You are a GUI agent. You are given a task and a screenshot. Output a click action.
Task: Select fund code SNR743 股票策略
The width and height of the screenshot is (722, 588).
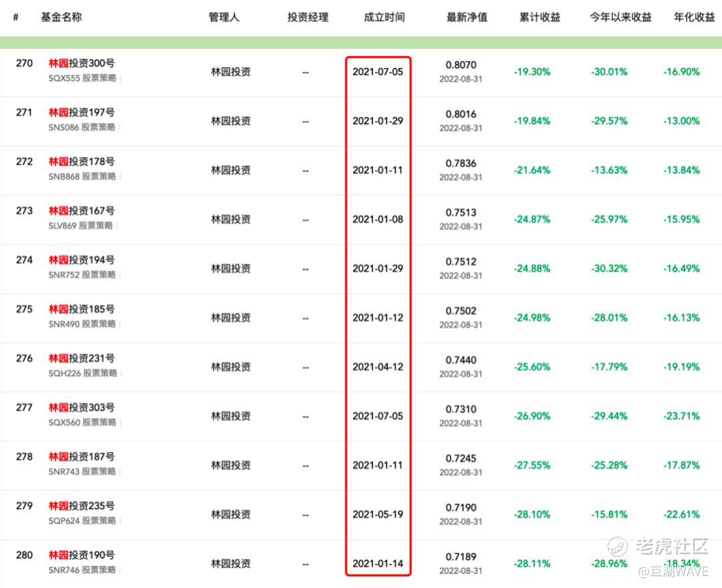click(x=82, y=472)
